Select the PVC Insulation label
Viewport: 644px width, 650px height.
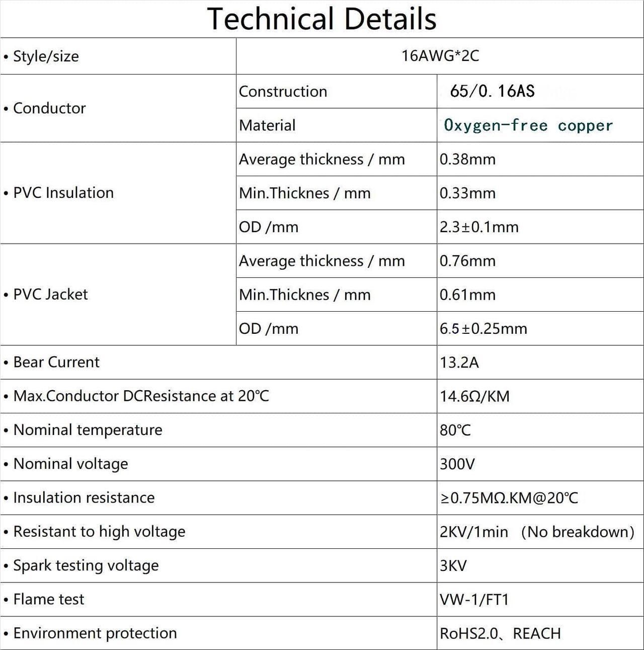pyautogui.click(x=63, y=192)
